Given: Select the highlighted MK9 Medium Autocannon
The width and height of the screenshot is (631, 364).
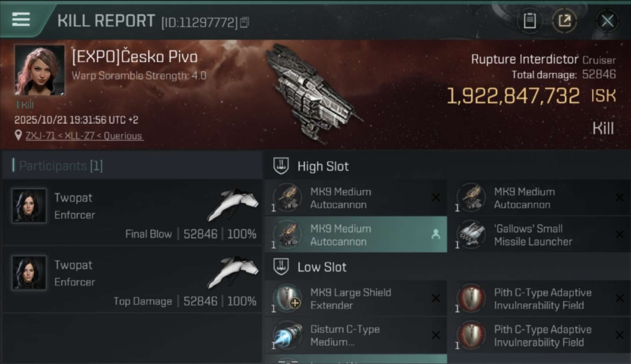Looking at the screenshot, I should tap(355, 235).
